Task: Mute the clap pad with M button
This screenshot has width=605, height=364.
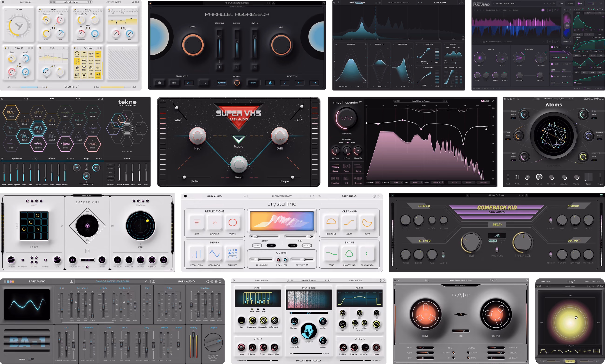Action: [x=86, y=168]
